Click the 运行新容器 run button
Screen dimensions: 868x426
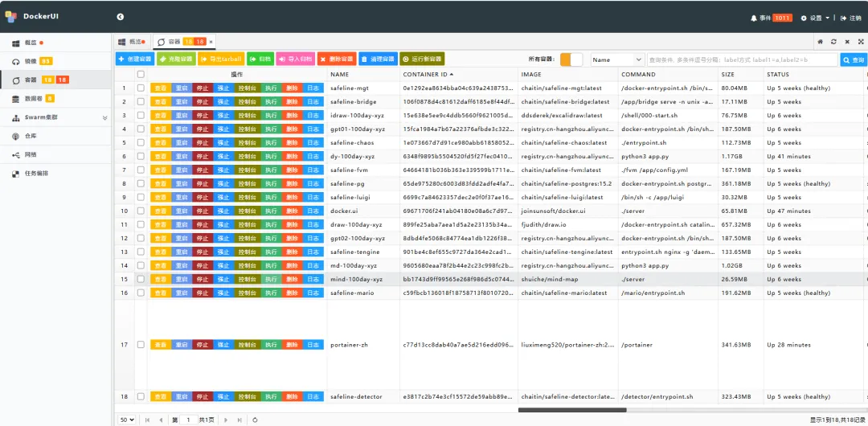422,59
